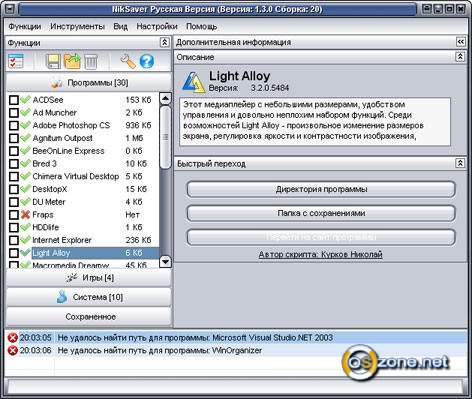Select the Visual Studio .NET 2003 error message
The image size is (472, 399).
pos(236,338)
